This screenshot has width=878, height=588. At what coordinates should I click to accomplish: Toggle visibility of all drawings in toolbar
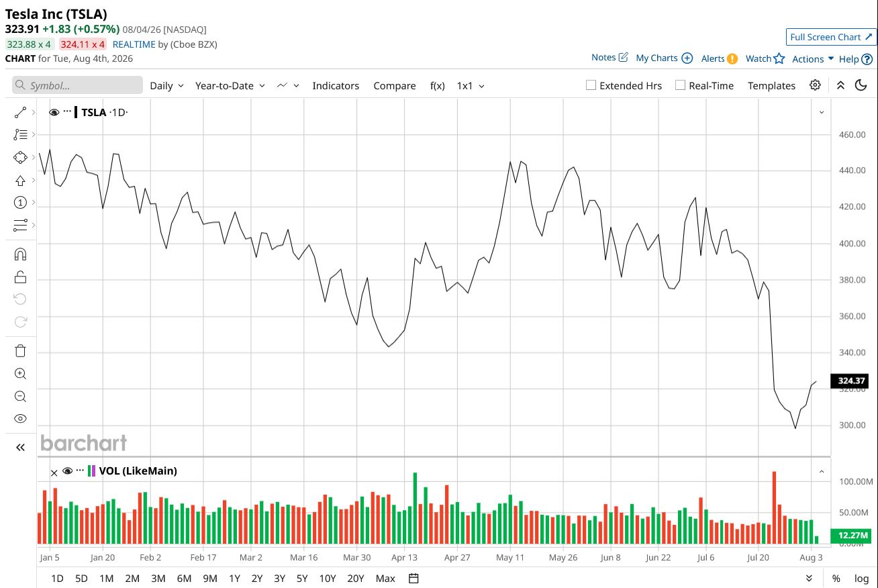(20, 418)
